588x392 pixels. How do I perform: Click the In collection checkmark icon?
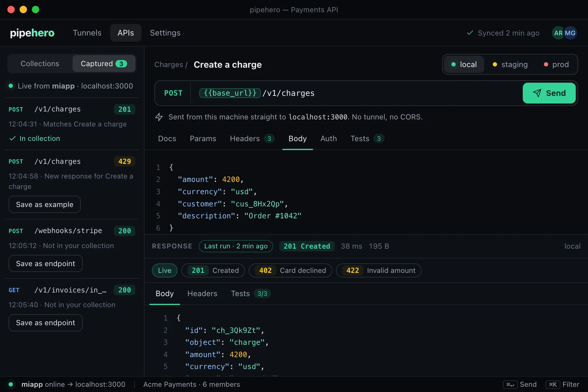[12, 138]
